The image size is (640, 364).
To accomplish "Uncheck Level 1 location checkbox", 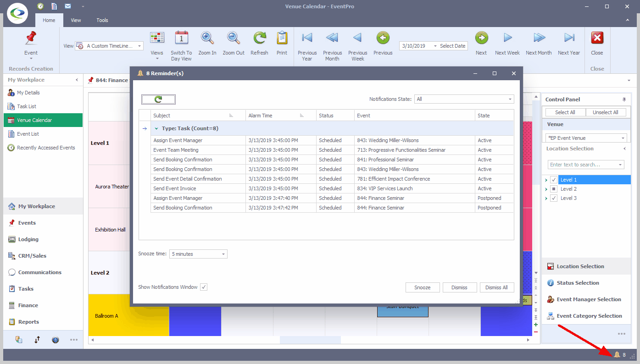I will [x=553, y=180].
